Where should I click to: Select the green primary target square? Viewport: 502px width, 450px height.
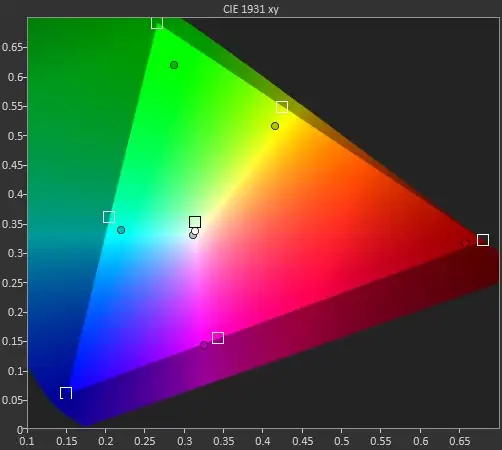(x=157, y=23)
